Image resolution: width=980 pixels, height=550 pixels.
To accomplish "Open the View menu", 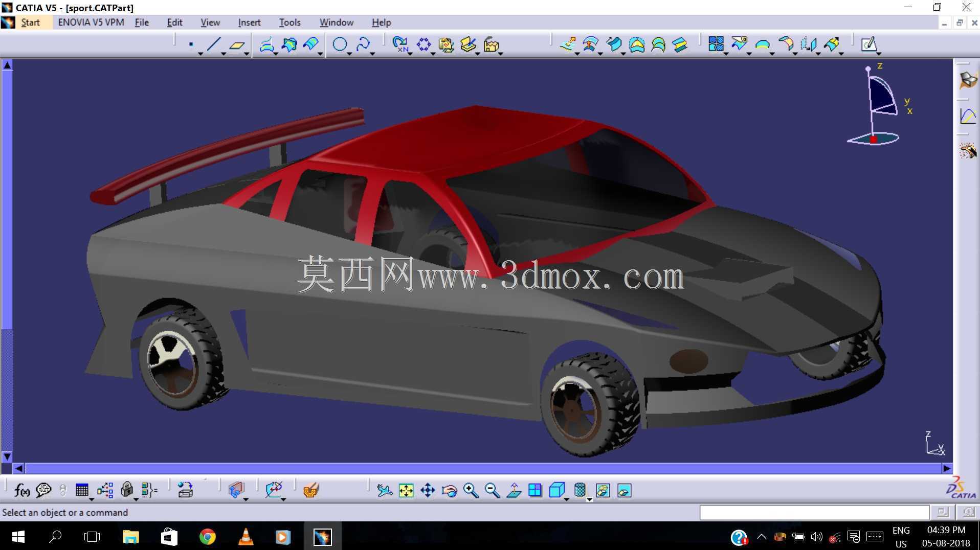I will click(x=210, y=22).
